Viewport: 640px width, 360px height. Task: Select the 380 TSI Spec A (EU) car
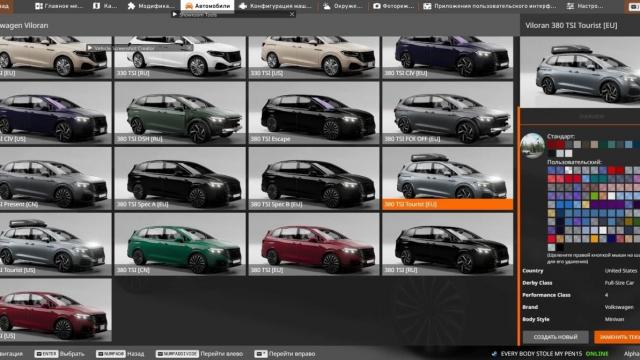180,179
